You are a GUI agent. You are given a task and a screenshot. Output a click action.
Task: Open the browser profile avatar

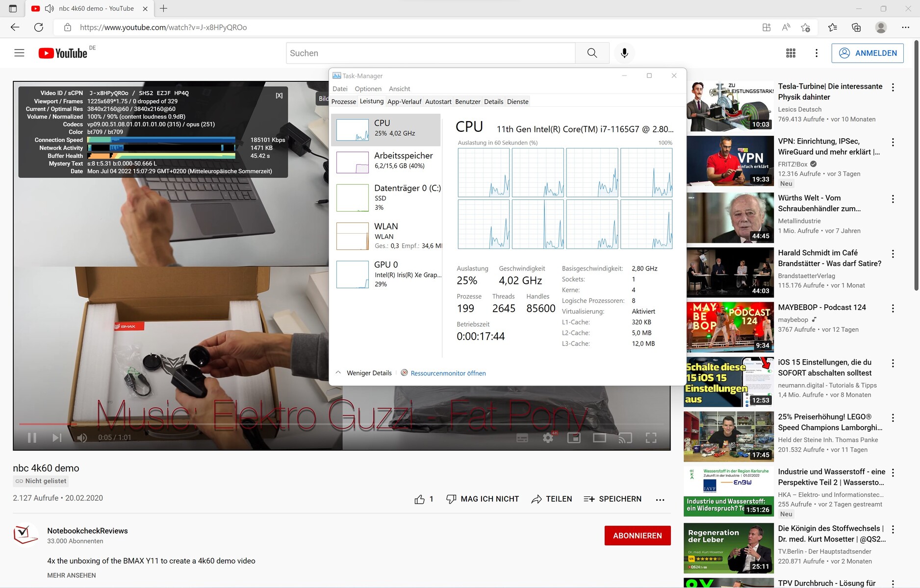[x=881, y=27]
